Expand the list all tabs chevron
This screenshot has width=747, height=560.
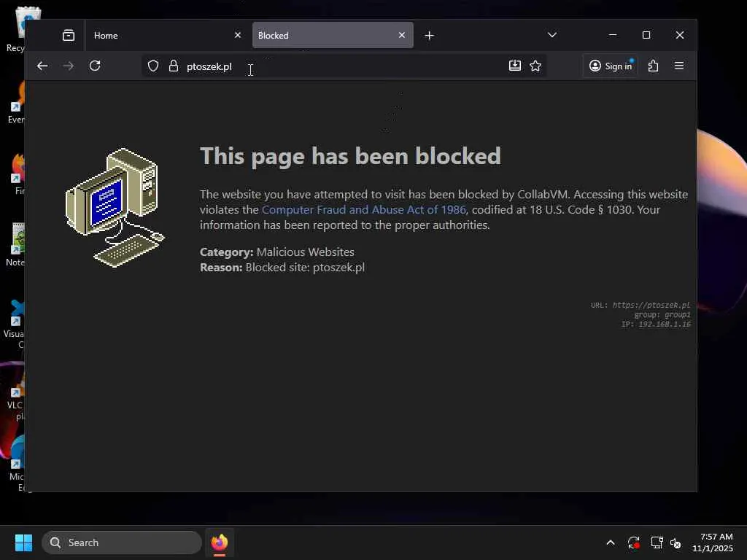point(552,35)
